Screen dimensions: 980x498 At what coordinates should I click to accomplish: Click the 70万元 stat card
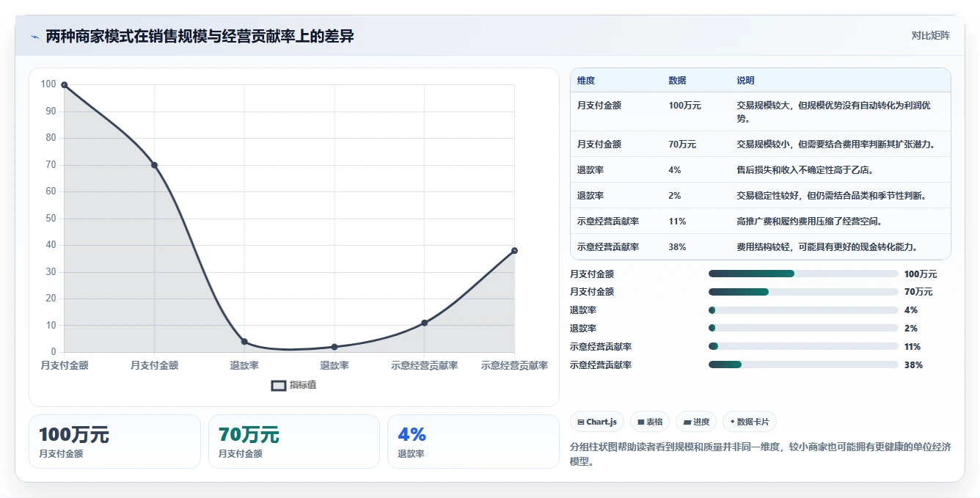294,442
